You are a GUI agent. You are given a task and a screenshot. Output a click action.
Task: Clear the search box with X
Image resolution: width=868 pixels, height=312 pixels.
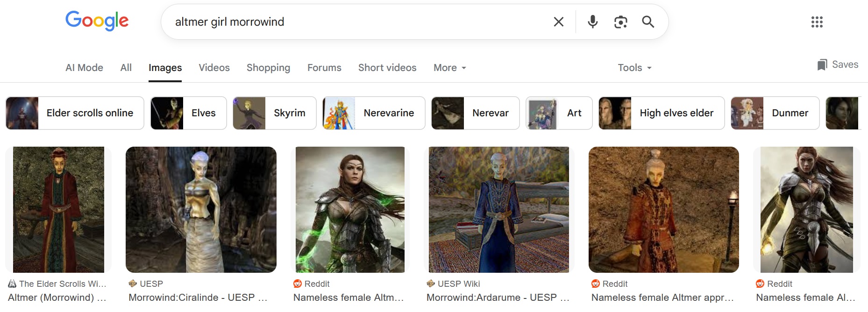pyautogui.click(x=558, y=21)
